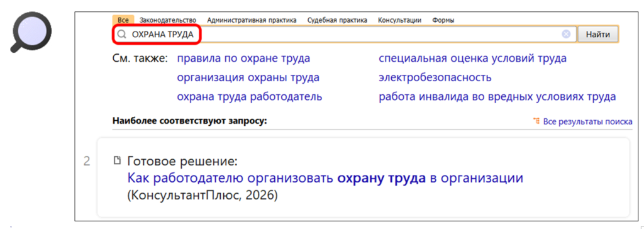Click the tree icon beside Все результаты поиска
The height and width of the screenshot is (229, 644).
[536, 121]
